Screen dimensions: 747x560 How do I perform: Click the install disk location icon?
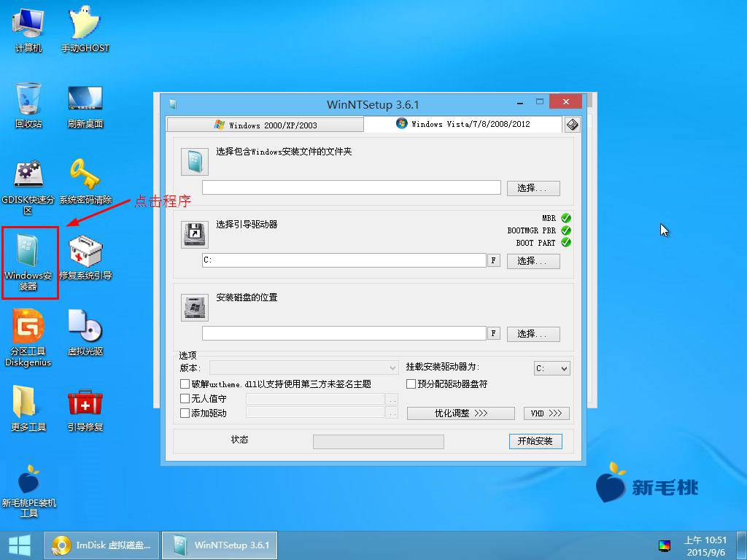(194, 307)
